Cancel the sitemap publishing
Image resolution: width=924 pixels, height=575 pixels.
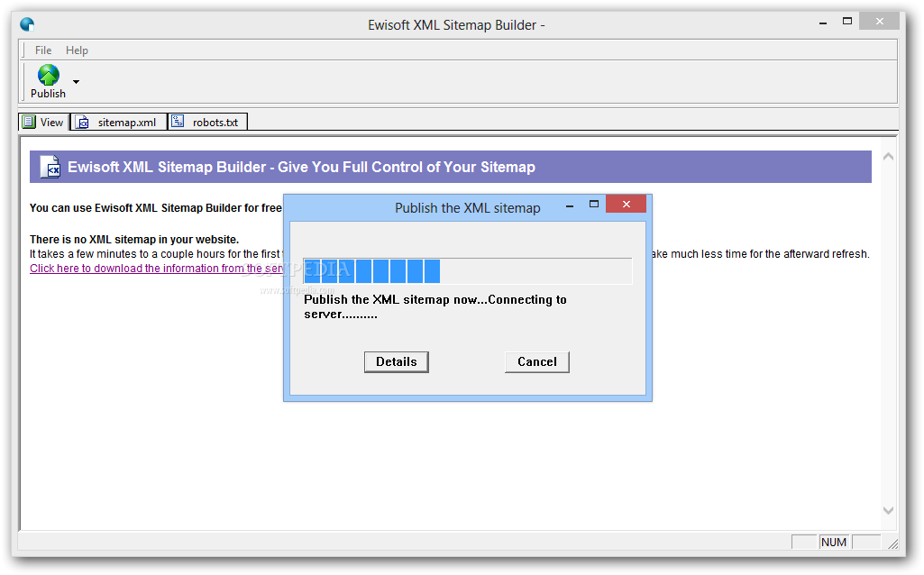[x=537, y=361]
